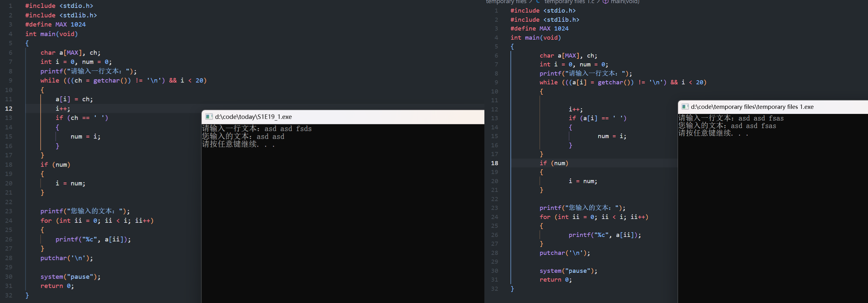
Task: Click 'char a[MAX], ch;' in temporary files 1.c editor
Action: point(568,56)
